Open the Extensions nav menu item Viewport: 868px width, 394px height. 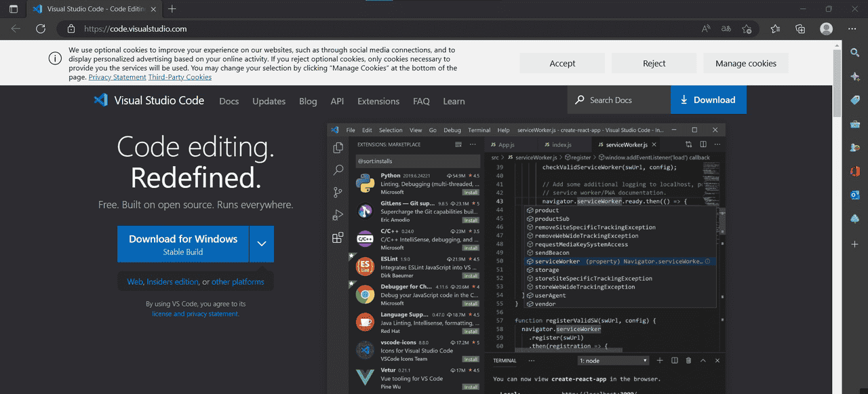pyautogui.click(x=378, y=101)
